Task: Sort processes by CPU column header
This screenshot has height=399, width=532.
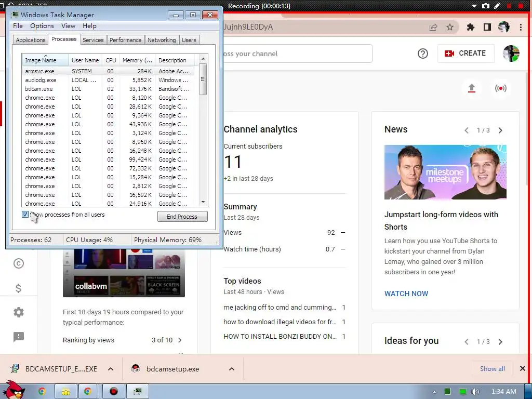Action: (x=111, y=60)
